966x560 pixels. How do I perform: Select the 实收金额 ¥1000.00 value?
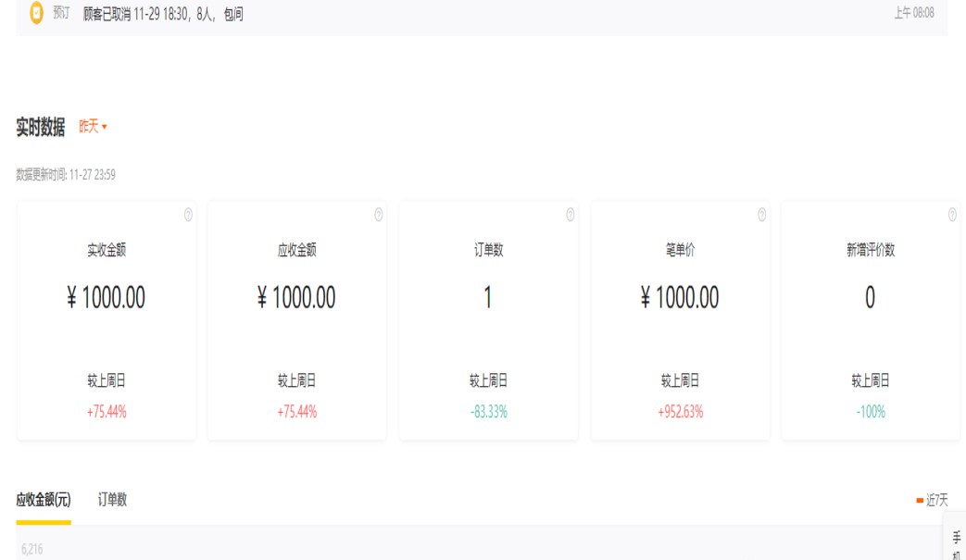(107, 298)
